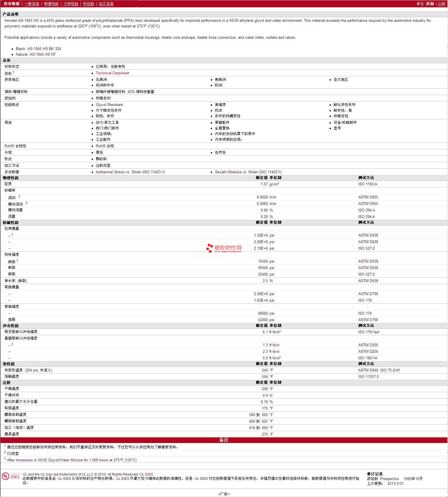Click the 0.0020 in/in shrinkage value

click(x=266, y=197)
